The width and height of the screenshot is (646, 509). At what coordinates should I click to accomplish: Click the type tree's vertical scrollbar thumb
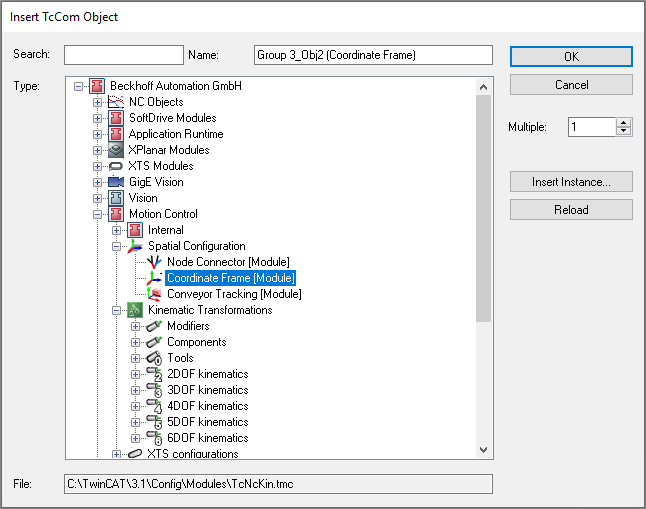(484, 209)
